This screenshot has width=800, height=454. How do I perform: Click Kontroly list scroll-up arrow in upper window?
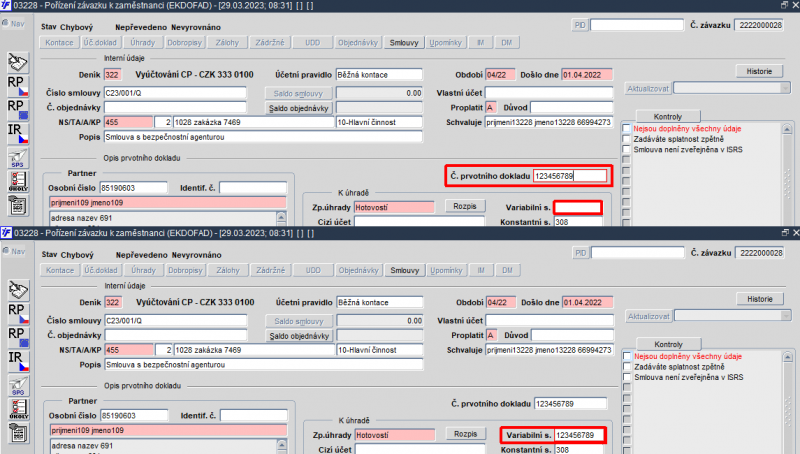(x=787, y=129)
